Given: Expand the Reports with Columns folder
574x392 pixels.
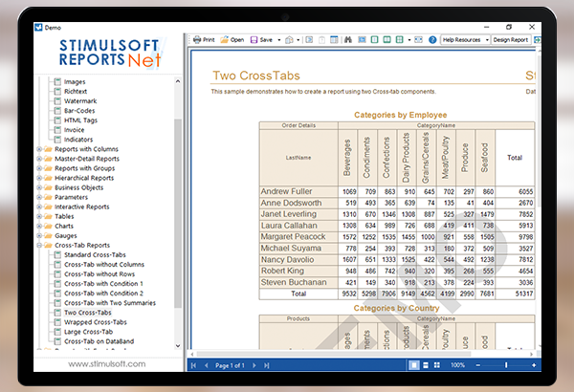Looking at the screenshot, I should click(x=39, y=149).
